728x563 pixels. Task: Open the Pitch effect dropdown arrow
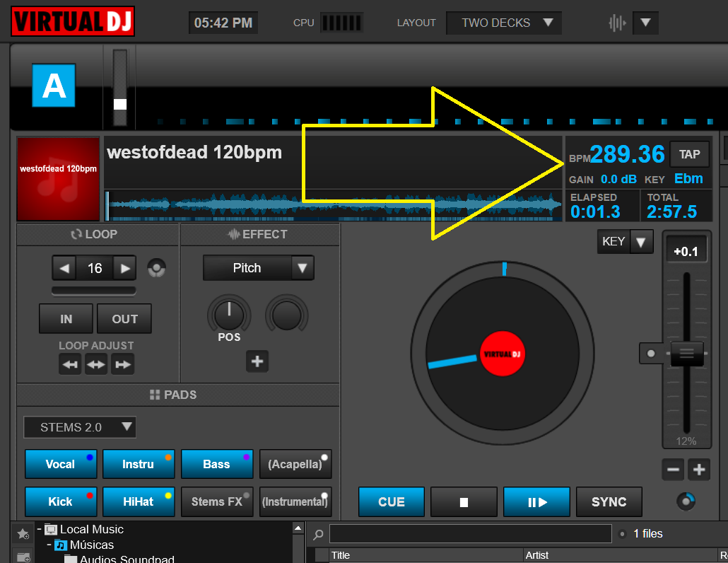coord(303,268)
